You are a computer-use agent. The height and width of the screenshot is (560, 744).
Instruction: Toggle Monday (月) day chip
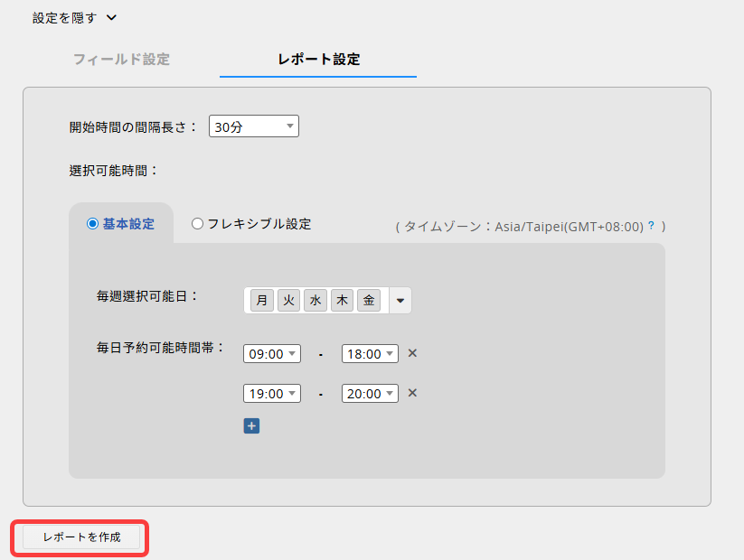(262, 301)
